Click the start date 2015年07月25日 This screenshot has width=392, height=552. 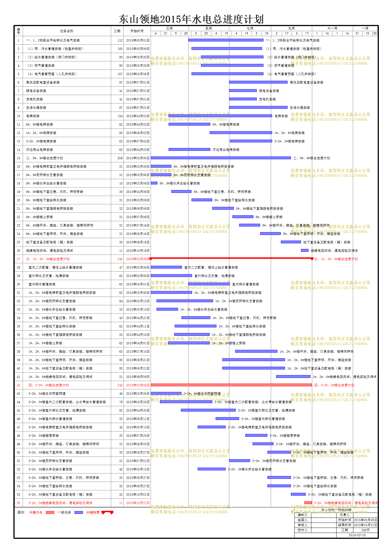click(138, 436)
